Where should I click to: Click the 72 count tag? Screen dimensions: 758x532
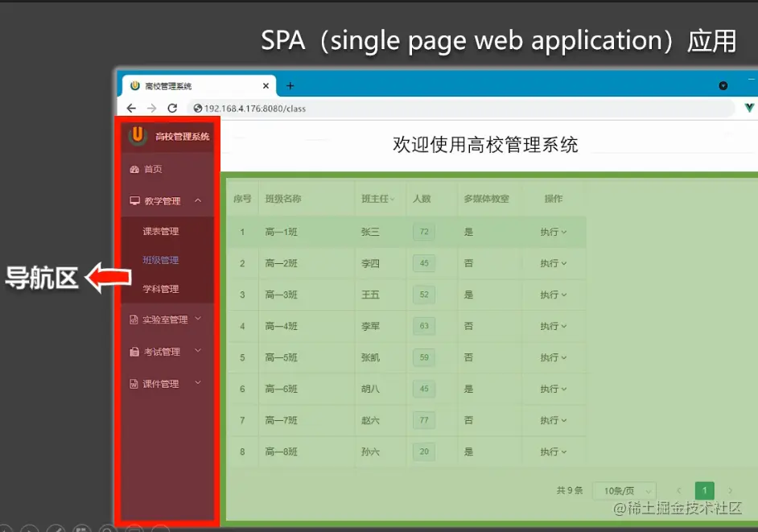424,232
